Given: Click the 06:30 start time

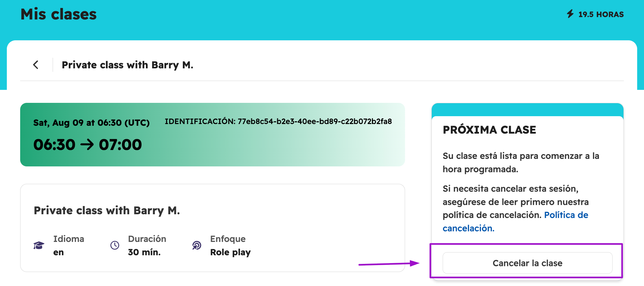Looking at the screenshot, I should click(x=54, y=145).
